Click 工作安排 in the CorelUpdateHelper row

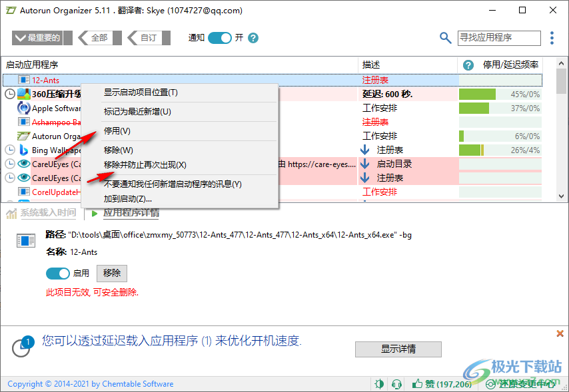pyautogui.click(x=380, y=192)
